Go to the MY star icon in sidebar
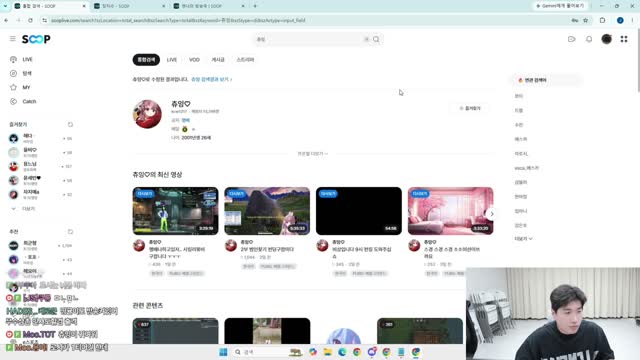 click(13, 87)
